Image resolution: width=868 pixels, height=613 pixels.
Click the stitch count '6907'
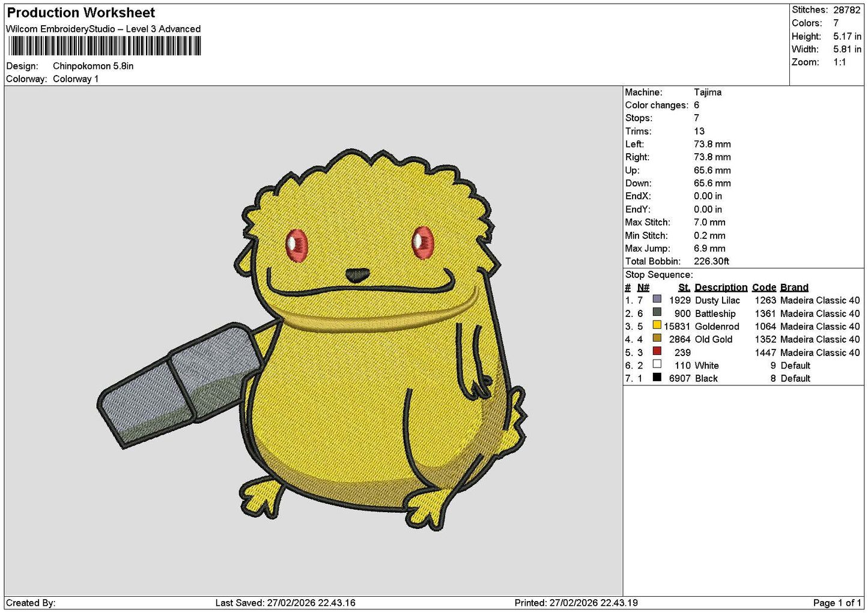(x=679, y=379)
